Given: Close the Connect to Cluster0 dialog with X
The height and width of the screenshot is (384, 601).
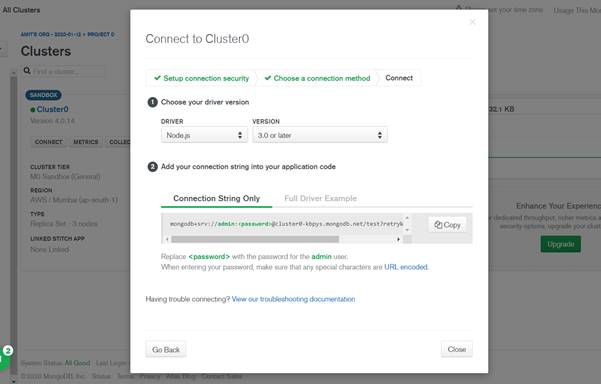Looking at the screenshot, I should click(473, 22).
